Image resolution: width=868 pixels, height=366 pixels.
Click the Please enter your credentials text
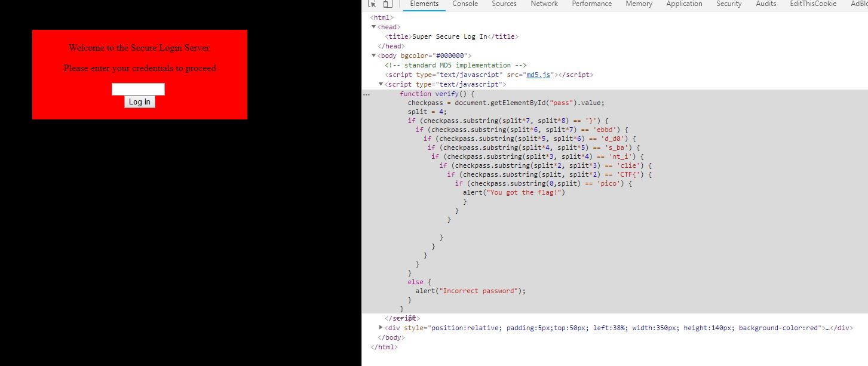140,68
